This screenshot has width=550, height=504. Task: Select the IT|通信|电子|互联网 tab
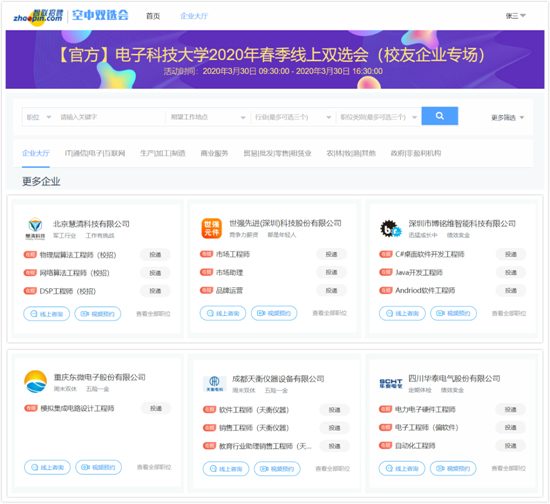95,153
